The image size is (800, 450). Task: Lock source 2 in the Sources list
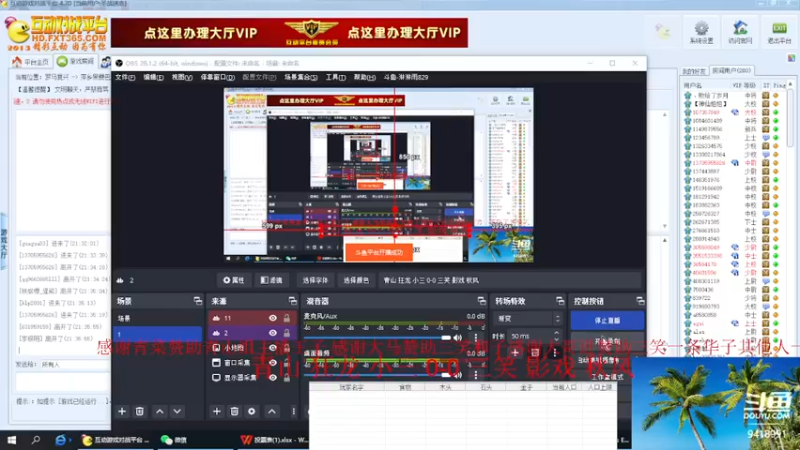287,333
